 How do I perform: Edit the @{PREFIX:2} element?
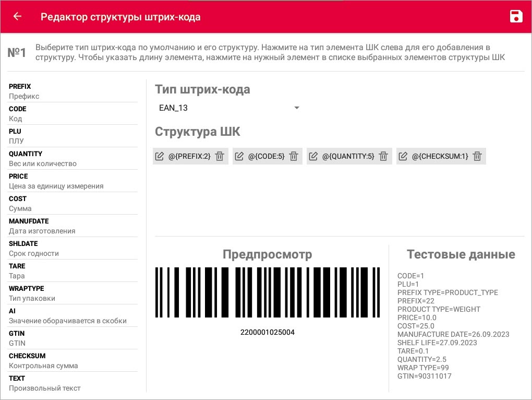(x=159, y=156)
